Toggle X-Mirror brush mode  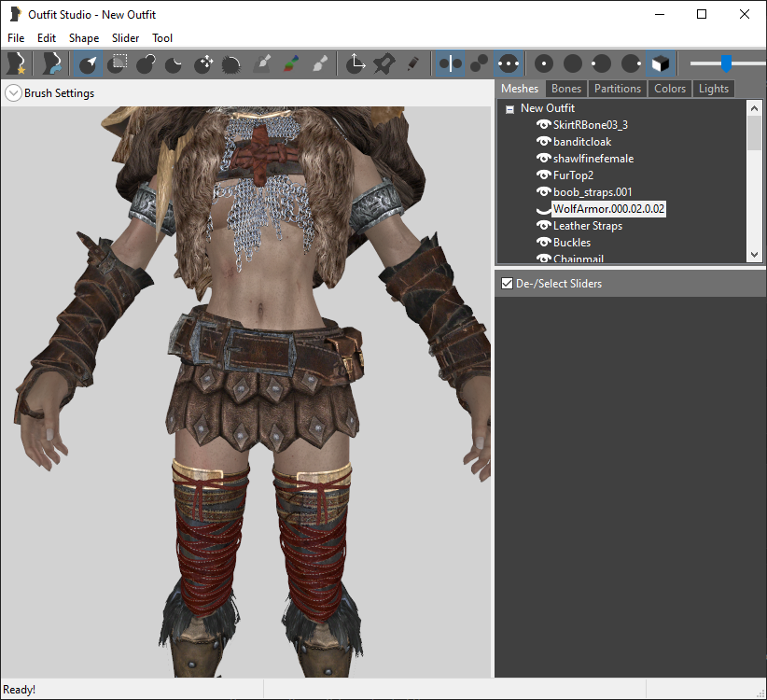(450, 63)
